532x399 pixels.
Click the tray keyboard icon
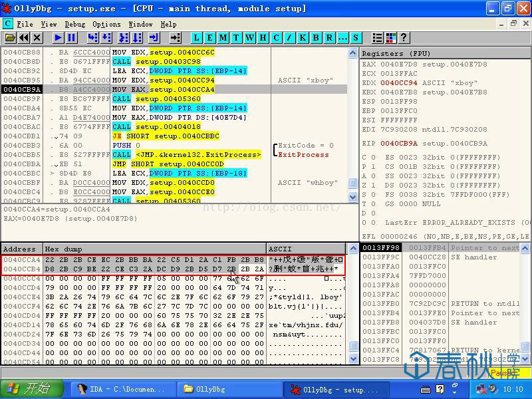pyautogui.click(x=426, y=389)
